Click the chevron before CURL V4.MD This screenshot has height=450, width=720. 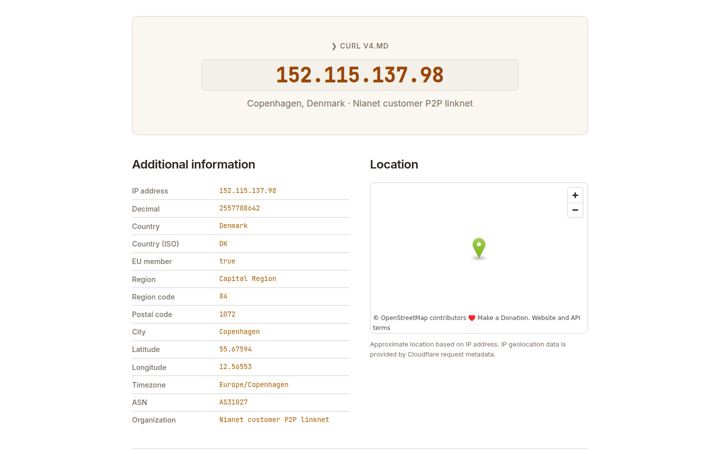(334, 46)
